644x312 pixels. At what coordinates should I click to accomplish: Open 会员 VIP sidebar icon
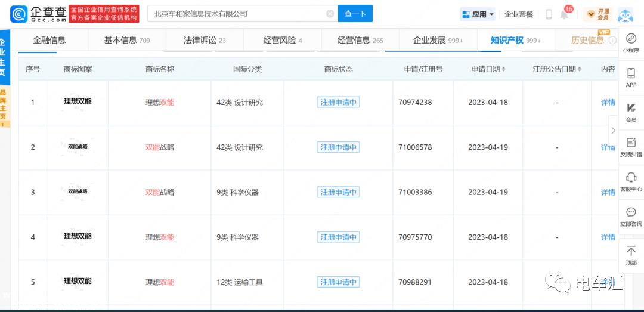pyautogui.click(x=631, y=113)
